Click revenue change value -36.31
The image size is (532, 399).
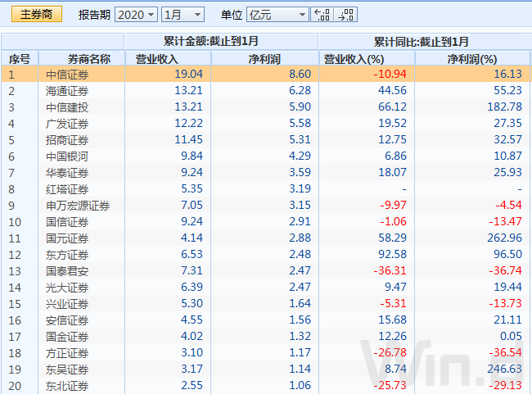(390, 270)
